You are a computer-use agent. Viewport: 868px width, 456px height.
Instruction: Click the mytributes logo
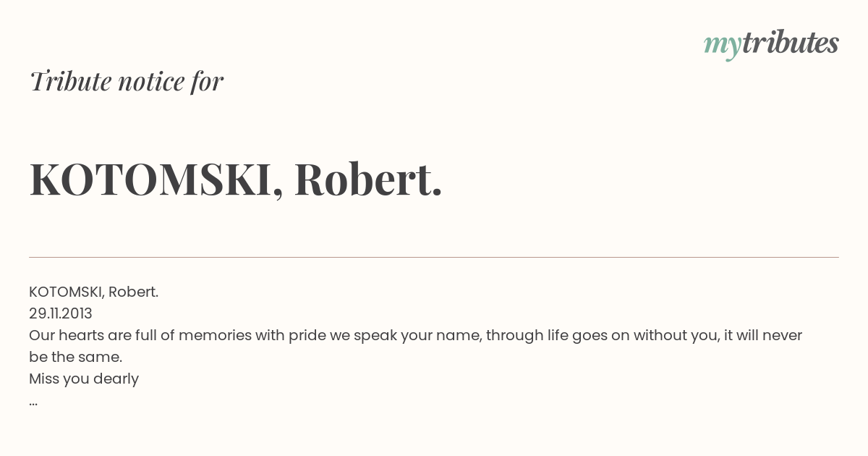tap(771, 44)
